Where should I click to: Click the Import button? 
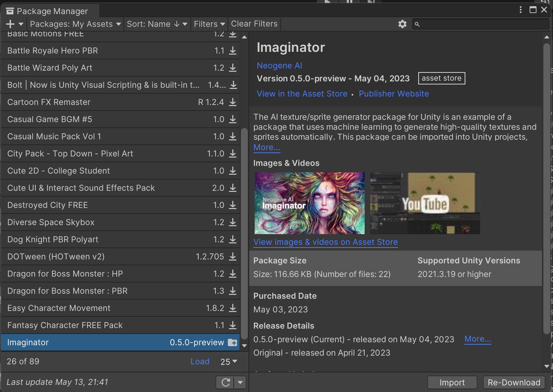point(452,382)
